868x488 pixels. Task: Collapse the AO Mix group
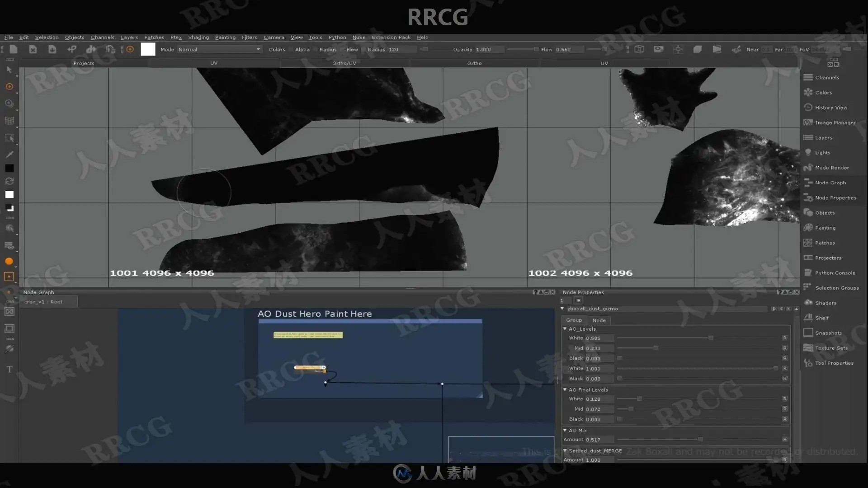click(x=565, y=430)
